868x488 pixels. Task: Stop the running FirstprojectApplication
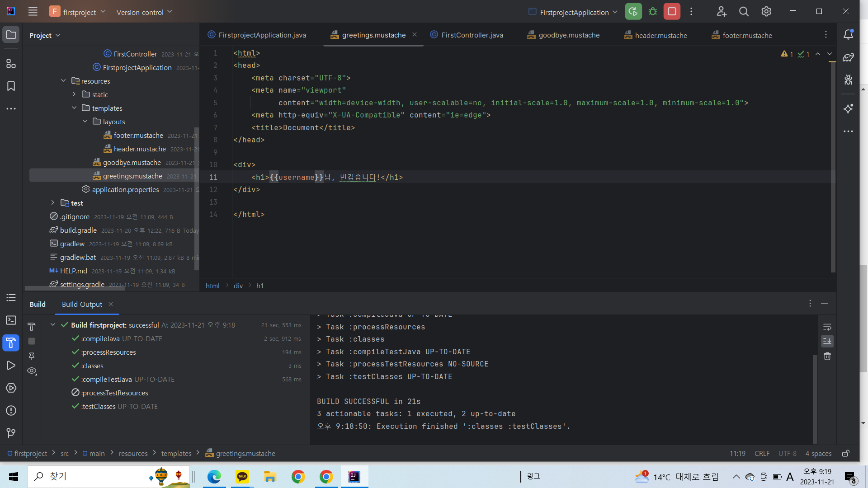click(x=672, y=12)
